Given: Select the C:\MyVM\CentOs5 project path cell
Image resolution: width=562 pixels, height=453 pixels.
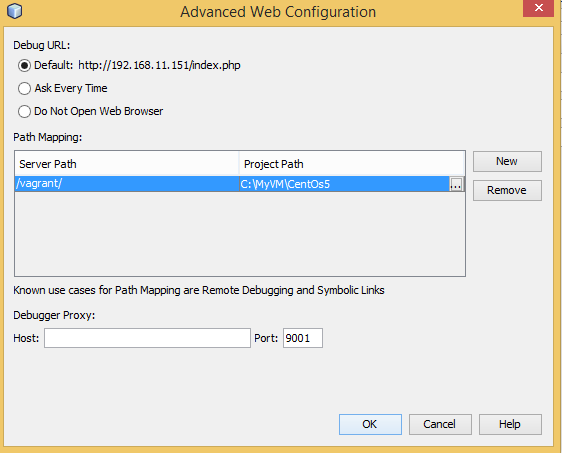Looking at the screenshot, I should [344, 184].
